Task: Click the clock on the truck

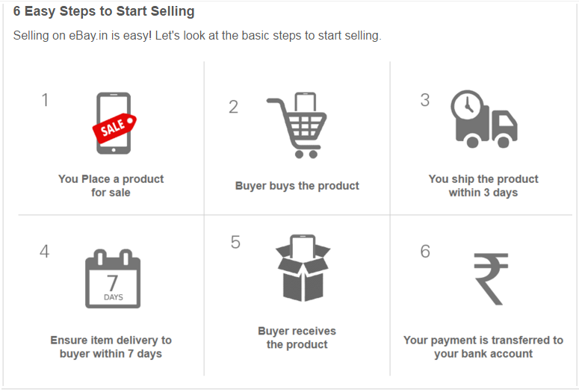Action: coord(467,106)
